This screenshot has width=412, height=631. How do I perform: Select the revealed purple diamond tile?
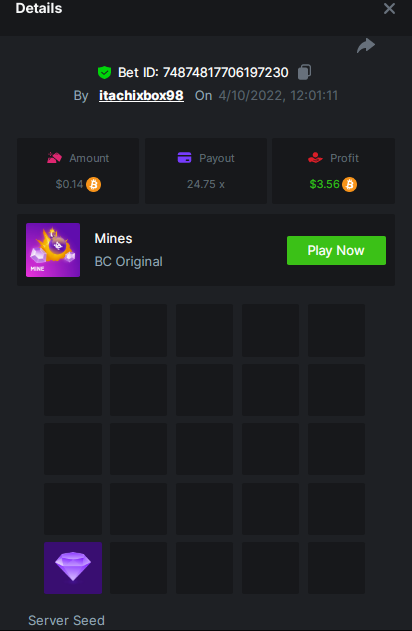tap(73, 568)
